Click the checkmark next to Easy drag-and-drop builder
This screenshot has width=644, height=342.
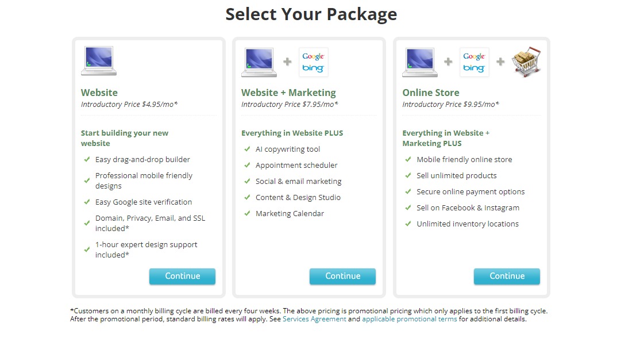click(x=87, y=159)
